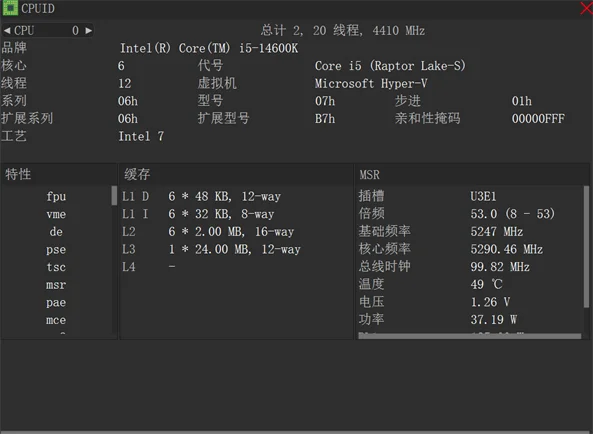Select the msr feature entry
593x434 pixels.
coord(56,285)
